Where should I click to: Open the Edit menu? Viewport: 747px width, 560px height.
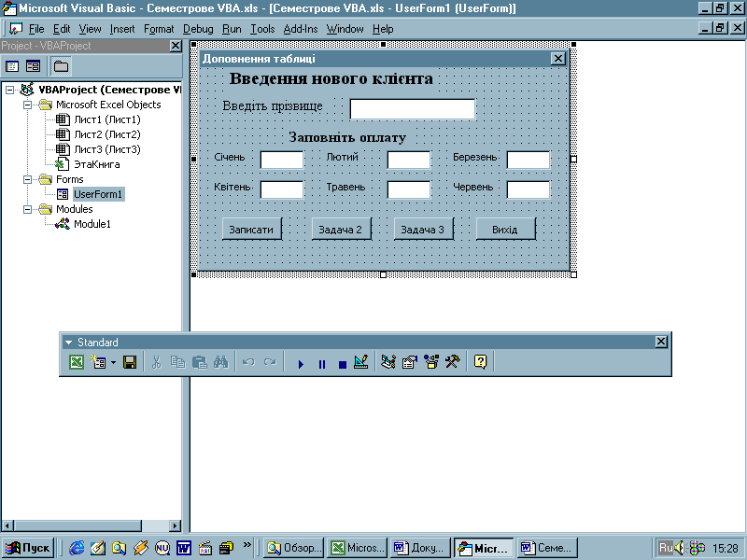(x=62, y=29)
